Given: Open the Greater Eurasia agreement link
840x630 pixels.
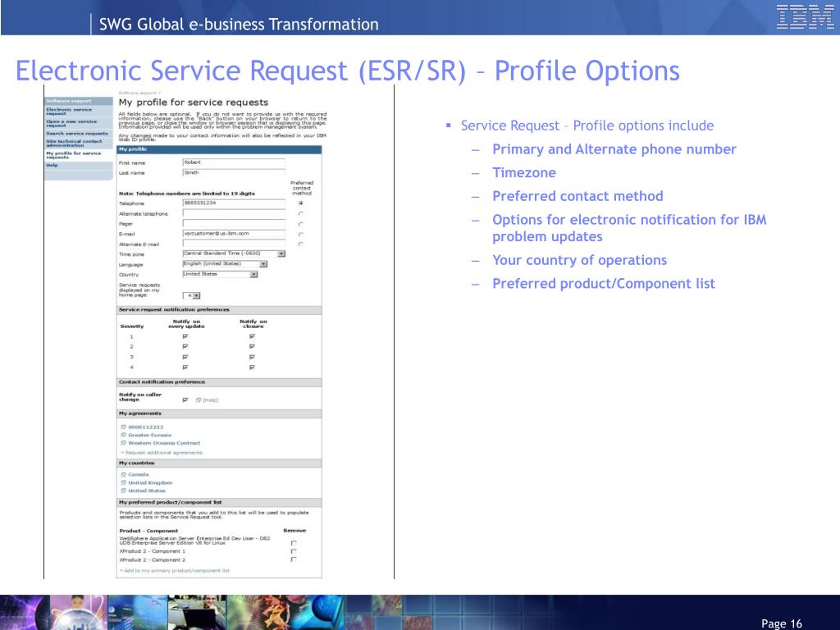Looking at the screenshot, I should tap(150, 435).
